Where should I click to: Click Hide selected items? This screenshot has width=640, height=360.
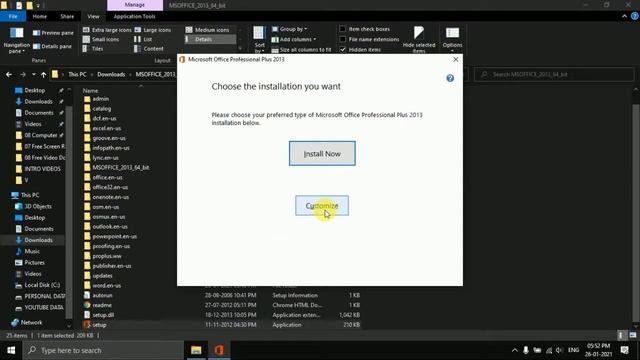[419, 40]
